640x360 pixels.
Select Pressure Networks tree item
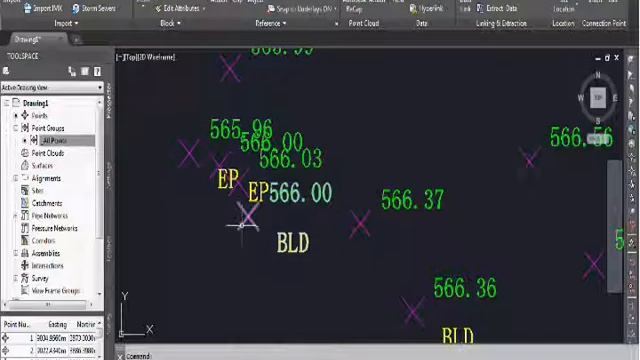click(x=54, y=228)
